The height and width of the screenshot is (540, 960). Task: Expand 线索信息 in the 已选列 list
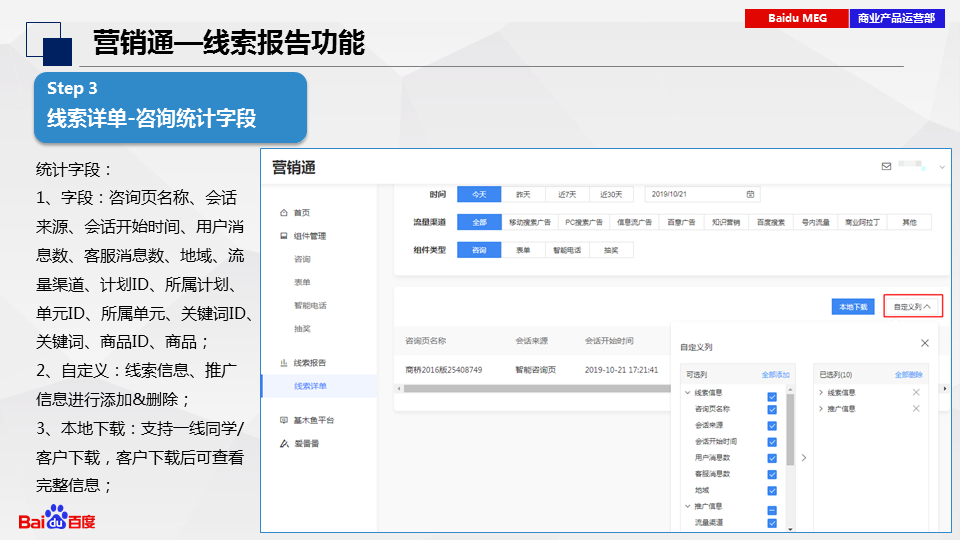821,392
